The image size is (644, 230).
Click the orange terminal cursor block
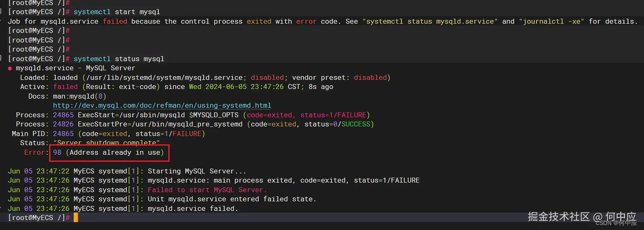point(76,218)
